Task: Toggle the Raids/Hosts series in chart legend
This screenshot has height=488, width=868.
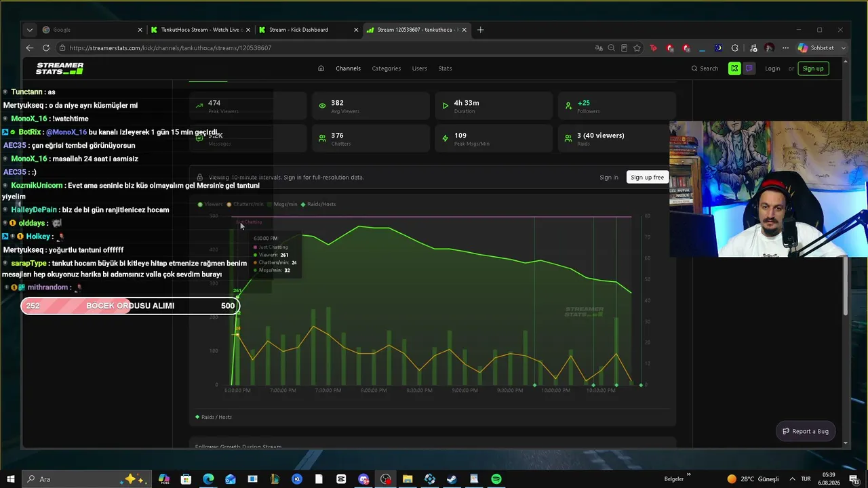Action: (319, 204)
